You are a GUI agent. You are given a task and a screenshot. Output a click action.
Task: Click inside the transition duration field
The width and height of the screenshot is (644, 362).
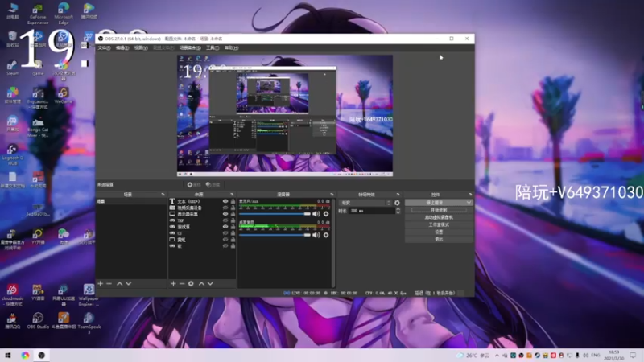tap(371, 211)
